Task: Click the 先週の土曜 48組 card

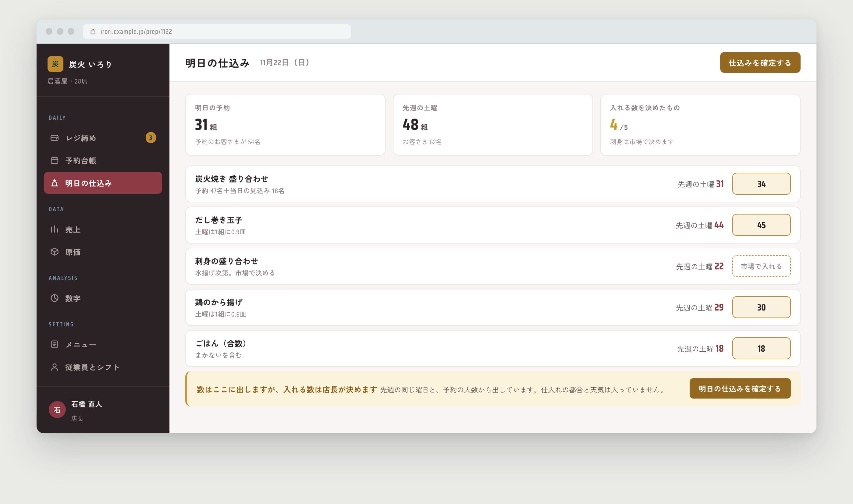Action: click(x=493, y=125)
